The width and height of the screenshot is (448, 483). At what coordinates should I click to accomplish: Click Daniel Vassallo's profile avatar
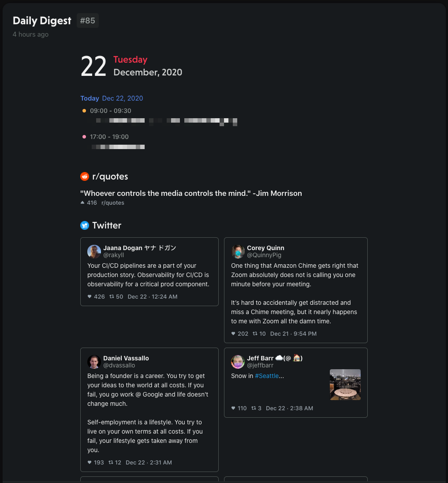point(94,362)
